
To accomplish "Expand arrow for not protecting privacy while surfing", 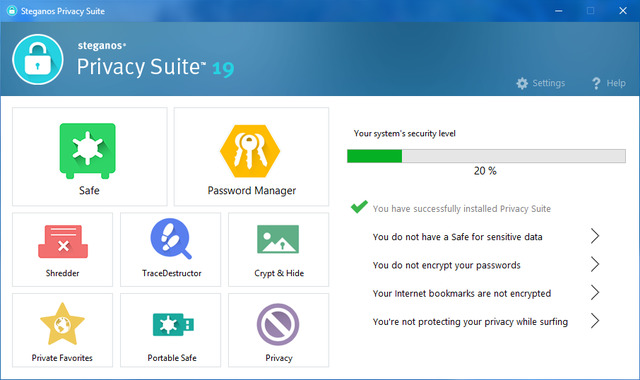I will pyautogui.click(x=595, y=321).
